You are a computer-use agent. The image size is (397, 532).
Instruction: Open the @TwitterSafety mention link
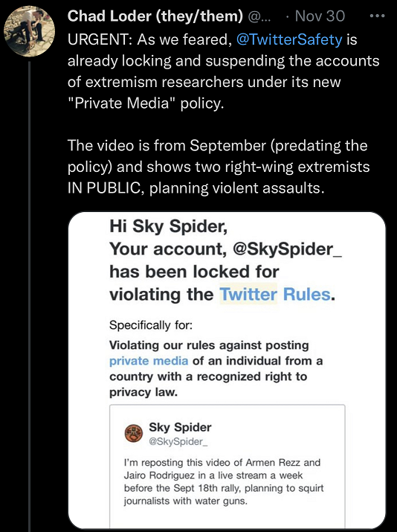[x=289, y=39]
